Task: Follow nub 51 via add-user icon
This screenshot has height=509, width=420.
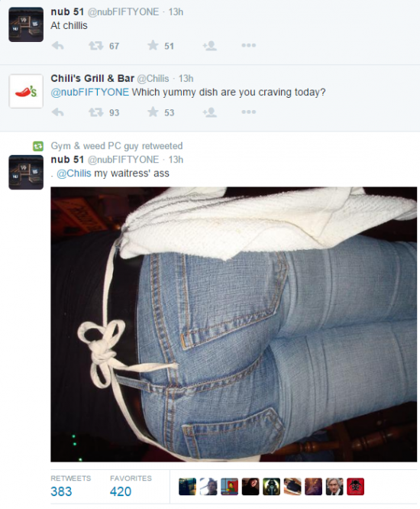Action: (x=209, y=46)
